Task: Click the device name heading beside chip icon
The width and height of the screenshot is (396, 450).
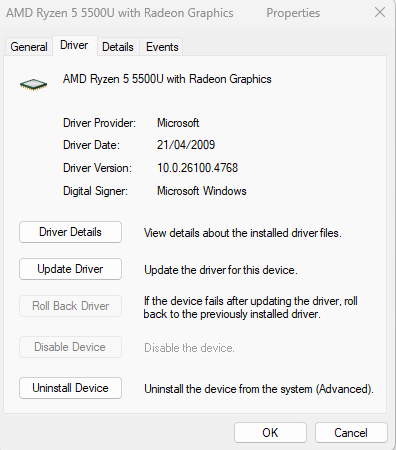Action: coord(167,79)
